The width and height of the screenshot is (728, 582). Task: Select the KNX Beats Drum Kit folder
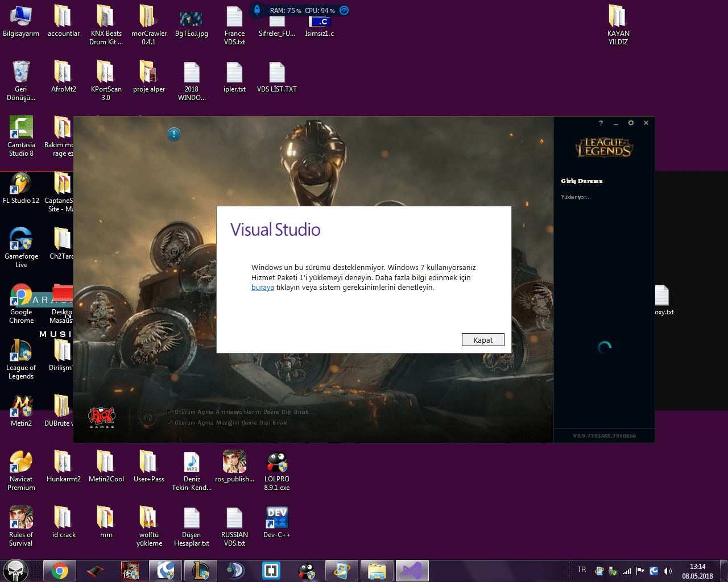click(106, 25)
